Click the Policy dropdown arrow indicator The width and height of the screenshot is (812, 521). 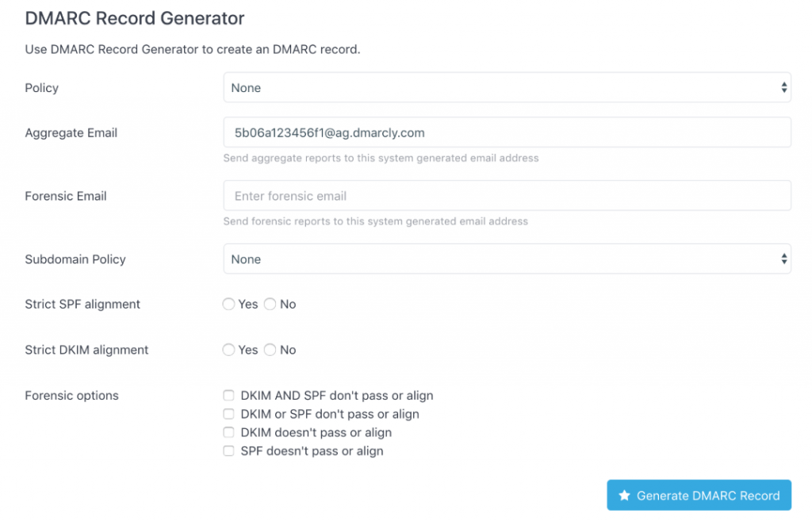(x=784, y=88)
